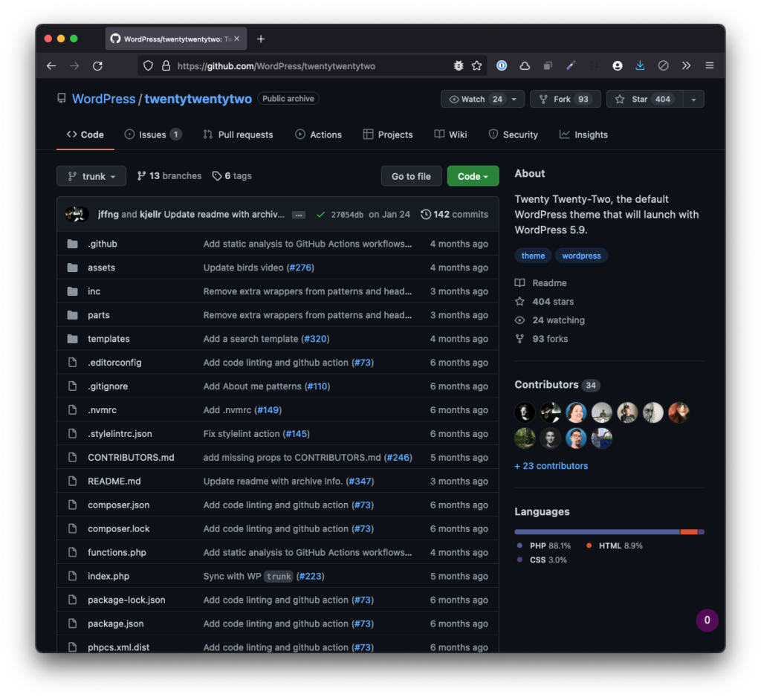Image resolution: width=761 pixels, height=700 pixels.
Task: Click the 404 stars link
Action: pos(544,302)
